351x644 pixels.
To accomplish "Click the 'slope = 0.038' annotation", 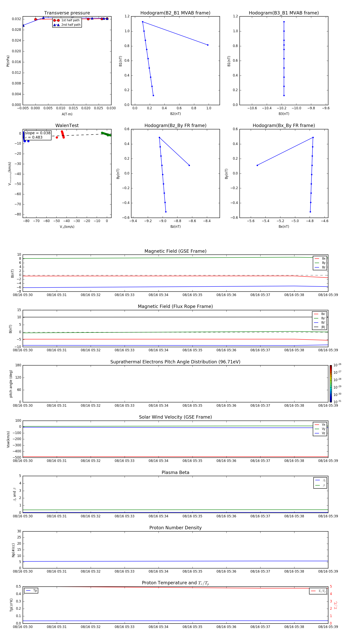I will click(x=38, y=133).
